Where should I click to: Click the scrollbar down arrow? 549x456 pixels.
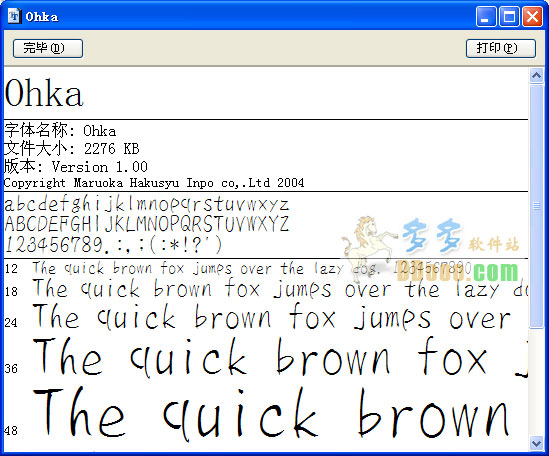[536, 444]
